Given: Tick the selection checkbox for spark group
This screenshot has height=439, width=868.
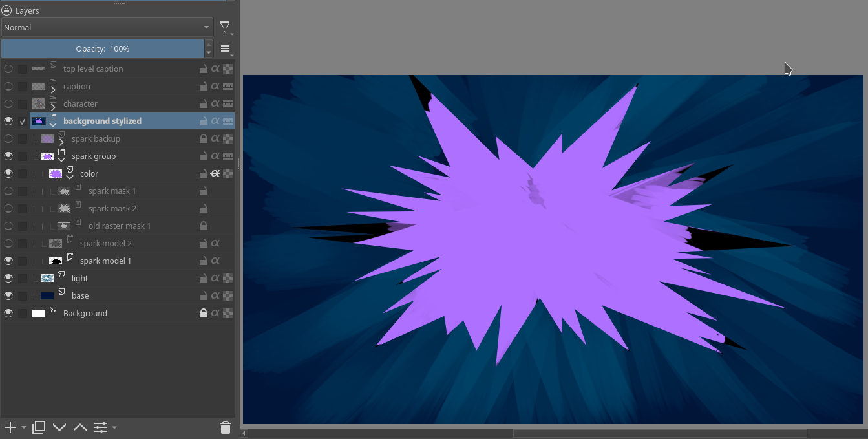Looking at the screenshot, I should (x=23, y=156).
